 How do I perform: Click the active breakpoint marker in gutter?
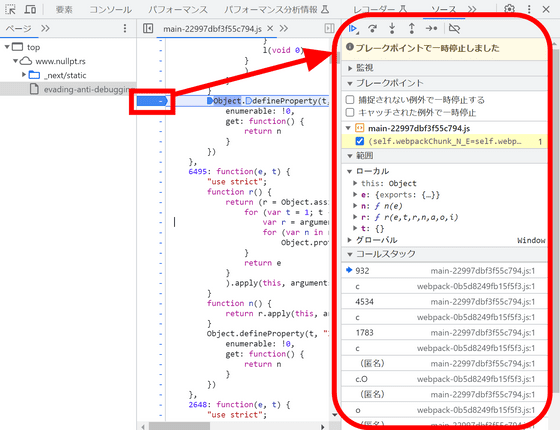[152, 101]
